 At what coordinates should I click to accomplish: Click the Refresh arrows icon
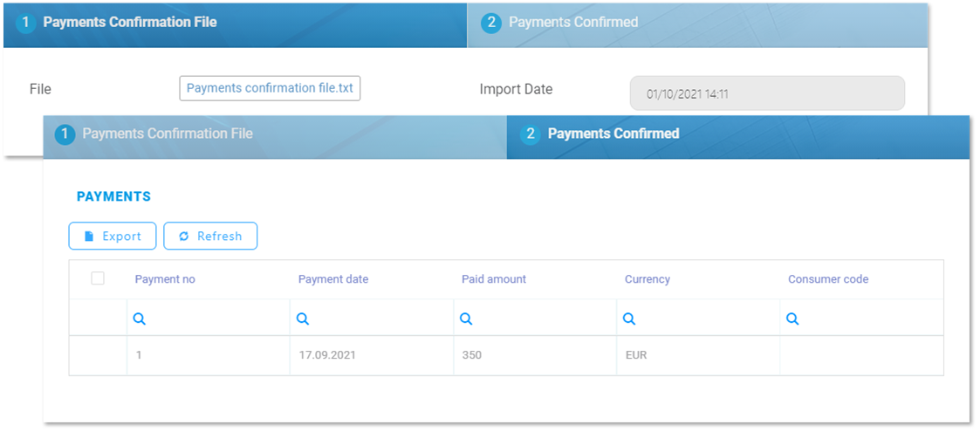click(183, 237)
